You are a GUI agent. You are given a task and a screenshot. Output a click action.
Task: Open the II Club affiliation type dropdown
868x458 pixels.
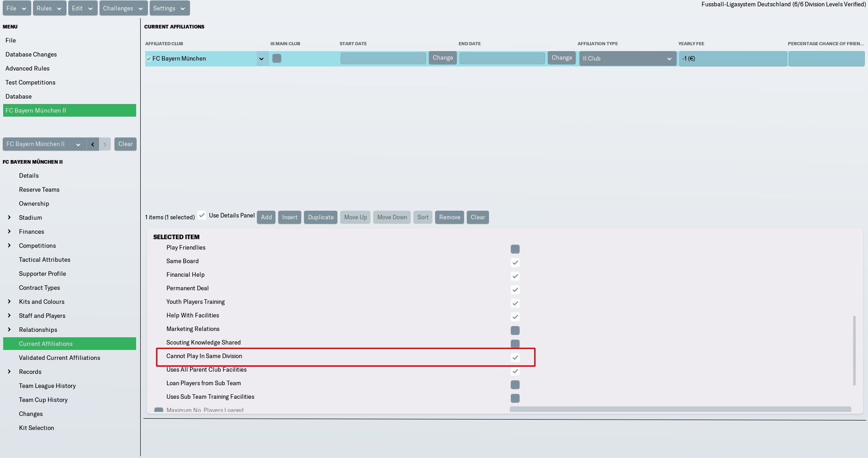click(628, 59)
